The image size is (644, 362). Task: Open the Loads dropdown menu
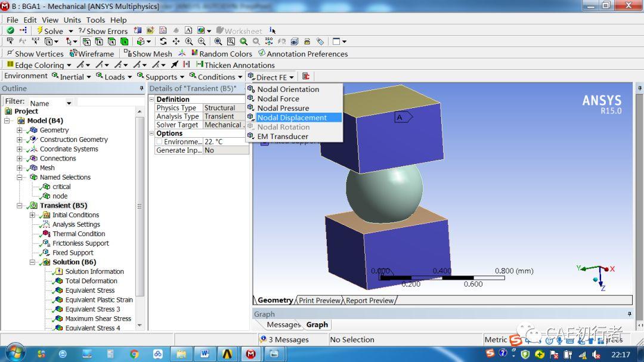tap(114, 77)
